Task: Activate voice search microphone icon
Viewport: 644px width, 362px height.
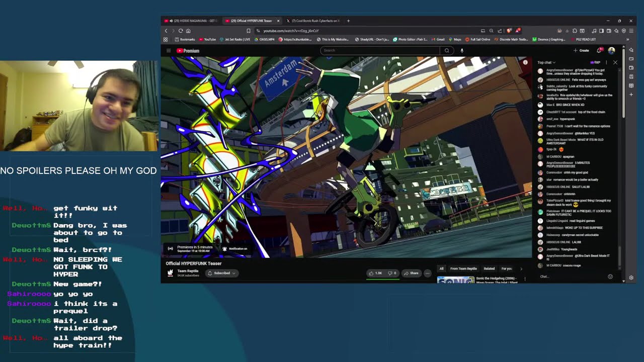Action: 462,50
